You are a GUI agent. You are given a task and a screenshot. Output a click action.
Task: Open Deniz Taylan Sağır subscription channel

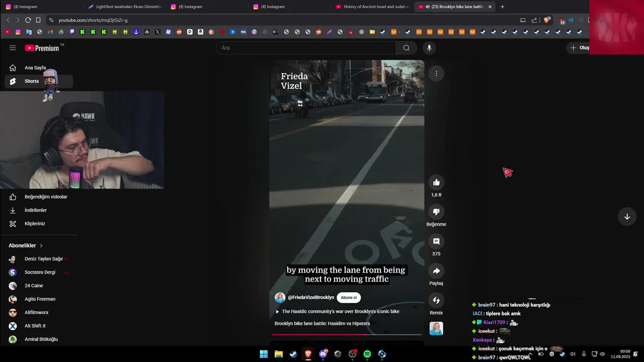(38, 259)
